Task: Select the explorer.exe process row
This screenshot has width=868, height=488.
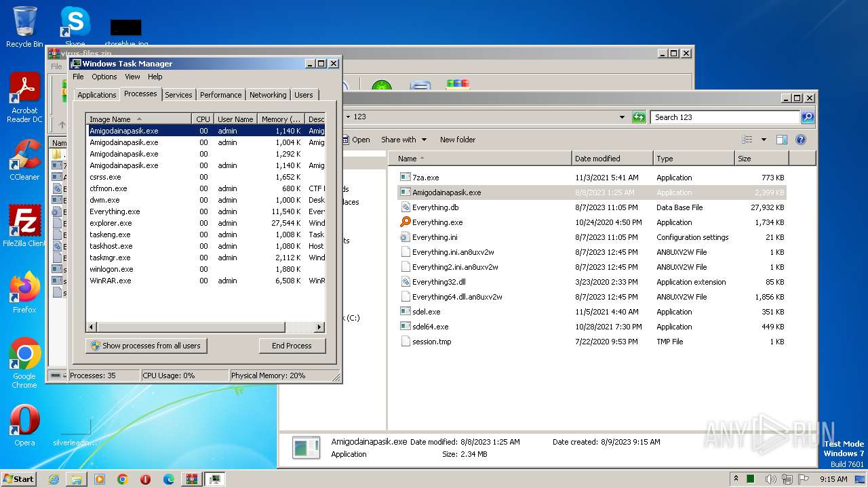Action: 206,223
